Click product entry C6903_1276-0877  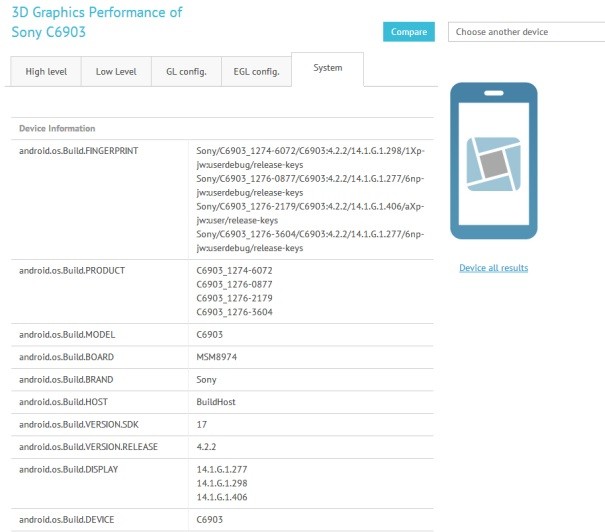pos(234,284)
